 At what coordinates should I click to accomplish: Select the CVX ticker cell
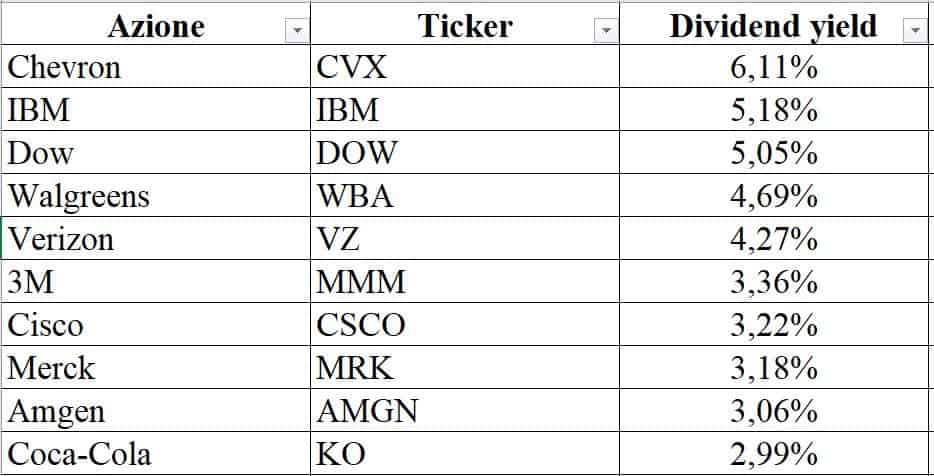click(464, 68)
